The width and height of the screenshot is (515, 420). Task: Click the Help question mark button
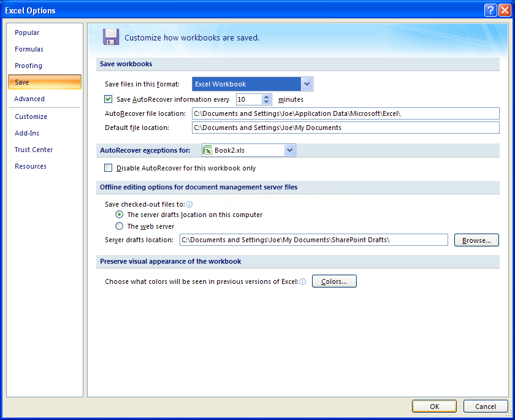click(490, 10)
